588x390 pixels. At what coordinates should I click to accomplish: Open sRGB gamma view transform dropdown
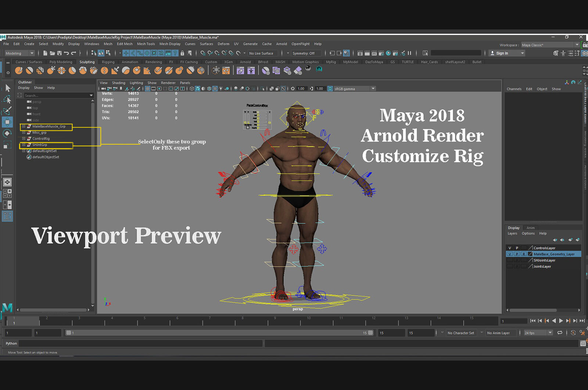pos(355,89)
